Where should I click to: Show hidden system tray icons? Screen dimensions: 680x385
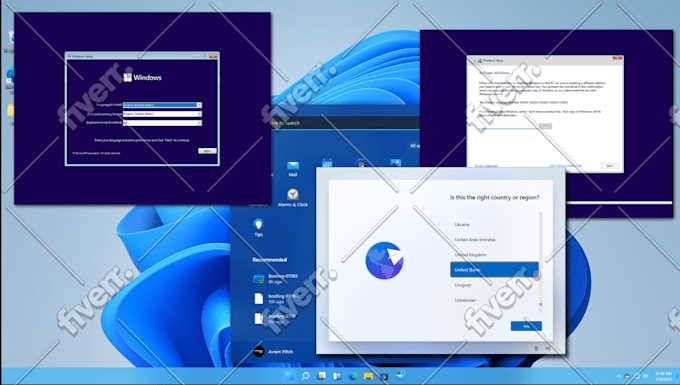coord(618,376)
